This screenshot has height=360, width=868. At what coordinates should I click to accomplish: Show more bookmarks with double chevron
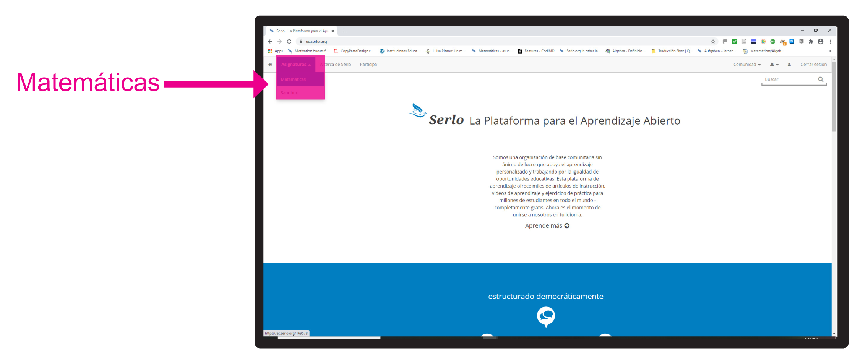tap(830, 51)
